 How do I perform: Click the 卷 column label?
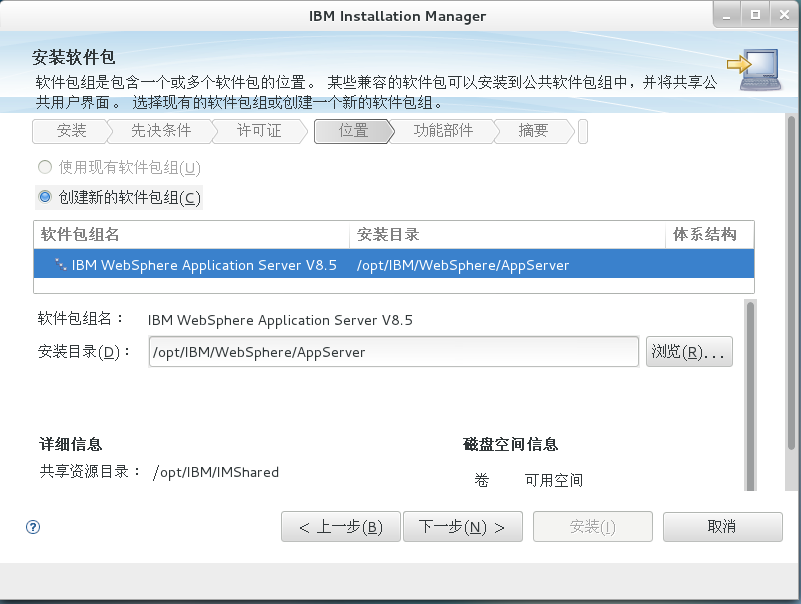point(482,480)
